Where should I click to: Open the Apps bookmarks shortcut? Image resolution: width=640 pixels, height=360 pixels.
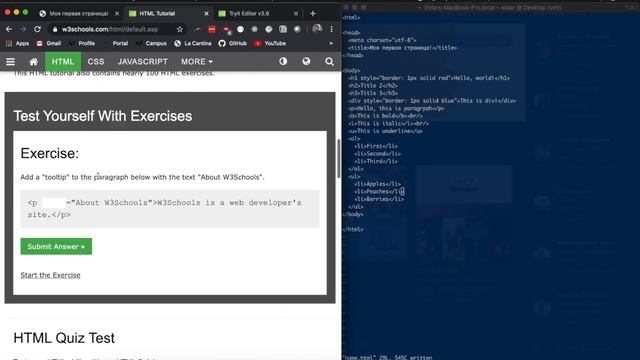18,43
